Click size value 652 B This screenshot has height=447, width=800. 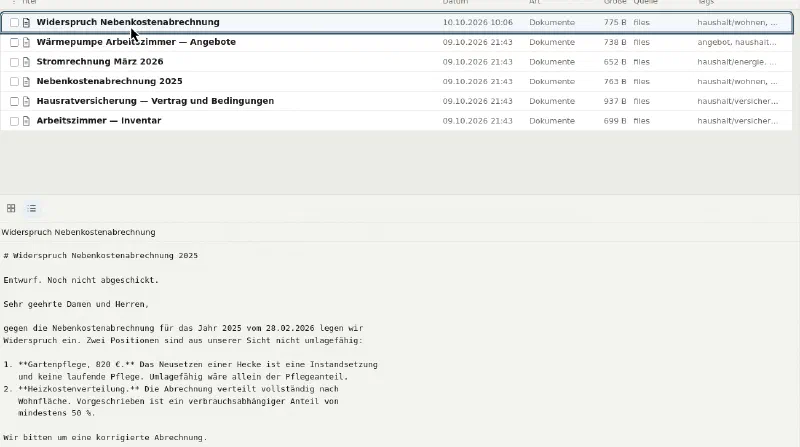point(615,62)
